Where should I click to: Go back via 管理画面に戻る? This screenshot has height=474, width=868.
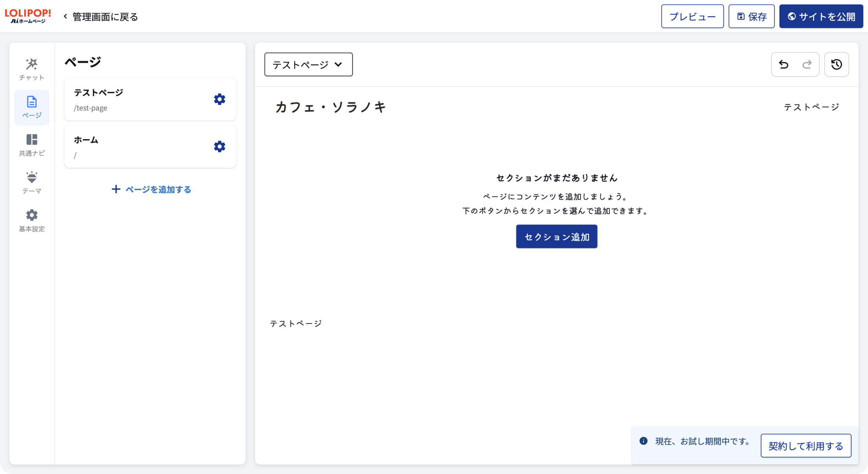click(101, 17)
